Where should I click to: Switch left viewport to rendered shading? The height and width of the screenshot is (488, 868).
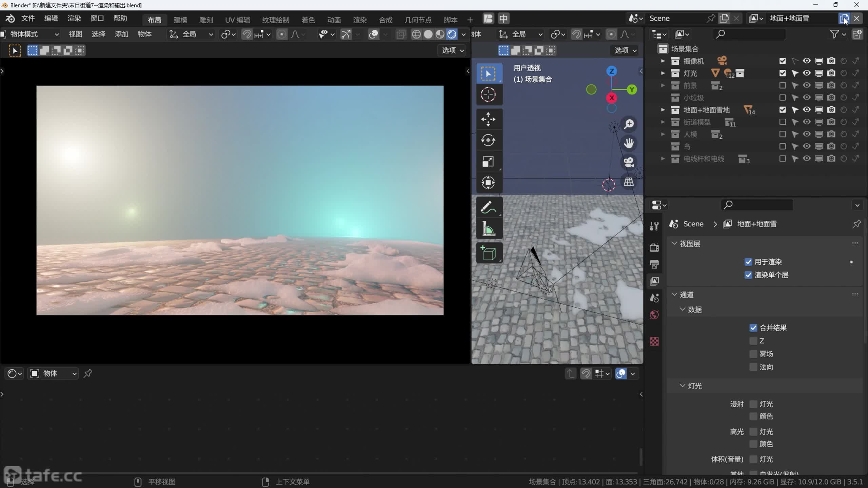(452, 34)
